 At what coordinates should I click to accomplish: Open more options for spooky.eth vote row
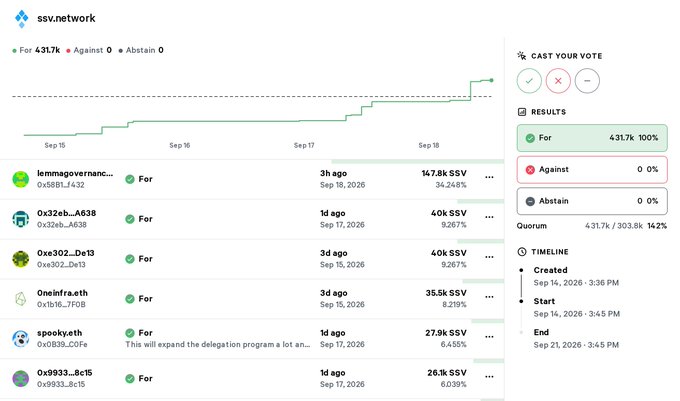coord(489,336)
